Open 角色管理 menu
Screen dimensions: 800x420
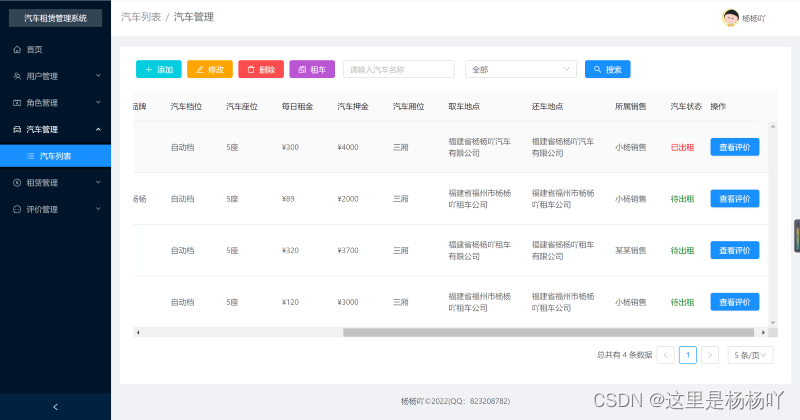coord(55,103)
